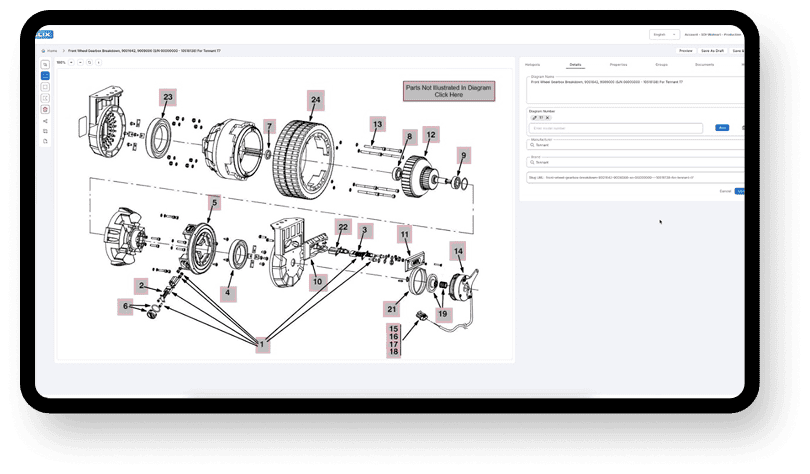Click the fourth round button after 100%

(98, 62)
